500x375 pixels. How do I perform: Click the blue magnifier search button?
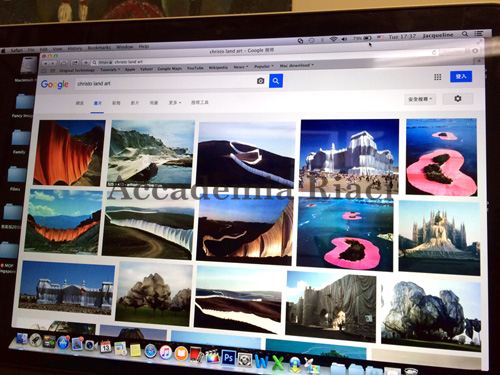276,81
